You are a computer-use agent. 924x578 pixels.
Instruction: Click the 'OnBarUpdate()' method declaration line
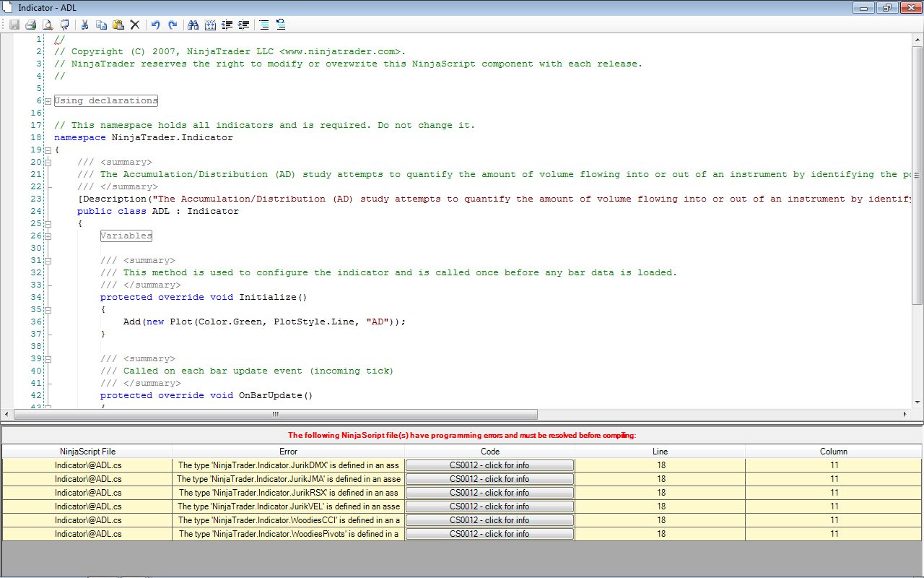point(206,396)
